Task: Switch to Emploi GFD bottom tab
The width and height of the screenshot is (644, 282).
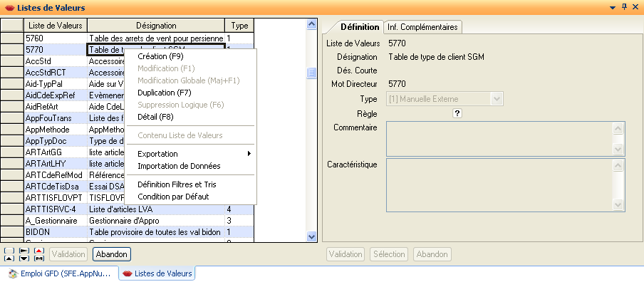Action: pos(61,273)
